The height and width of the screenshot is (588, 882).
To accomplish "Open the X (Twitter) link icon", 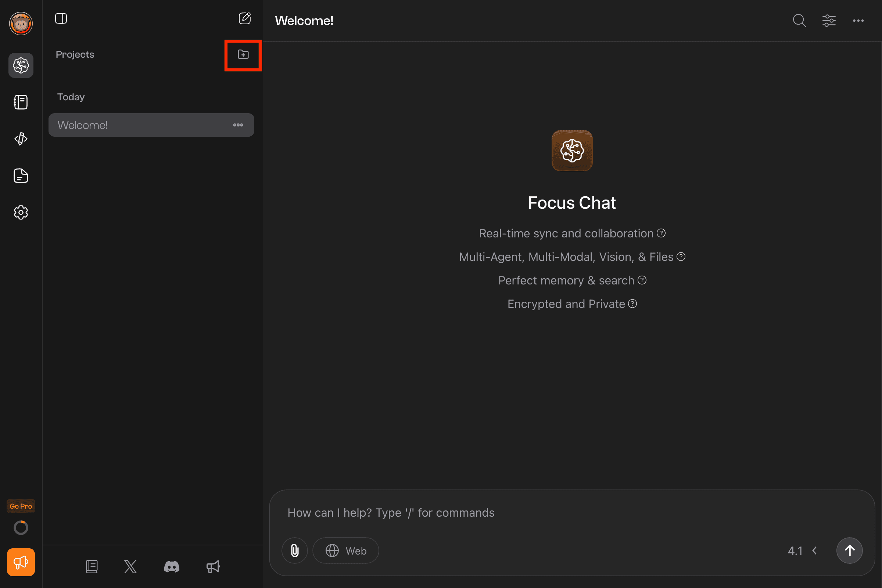I will (x=130, y=566).
